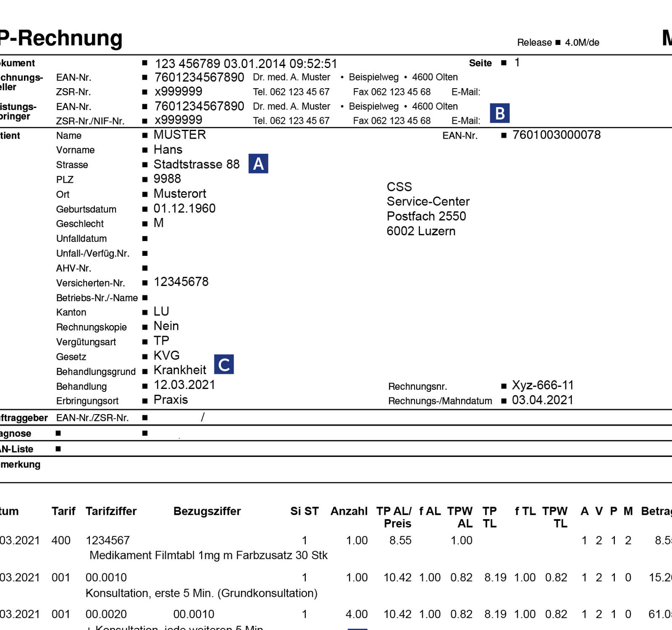
Task: Click the Anzahl cell "4.00"
Action: pyautogui.click(x=357, y=614)
